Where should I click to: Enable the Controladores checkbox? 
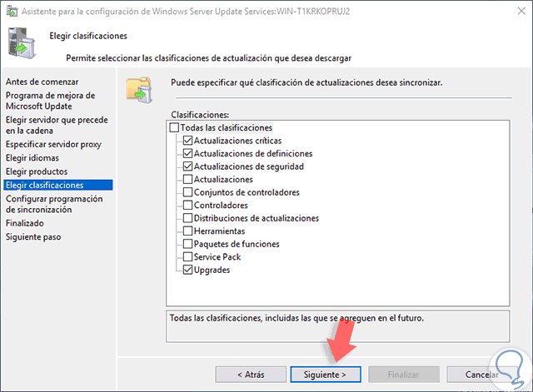click(x=187, y=206)
